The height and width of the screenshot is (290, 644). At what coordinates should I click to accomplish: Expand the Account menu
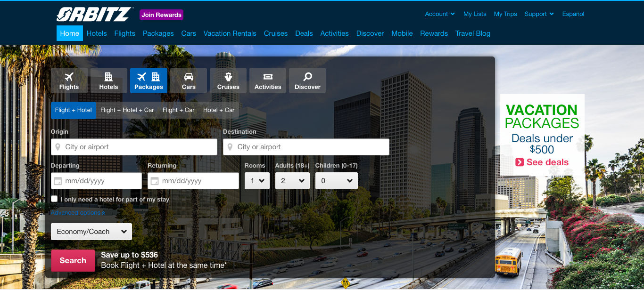point(440,14)
